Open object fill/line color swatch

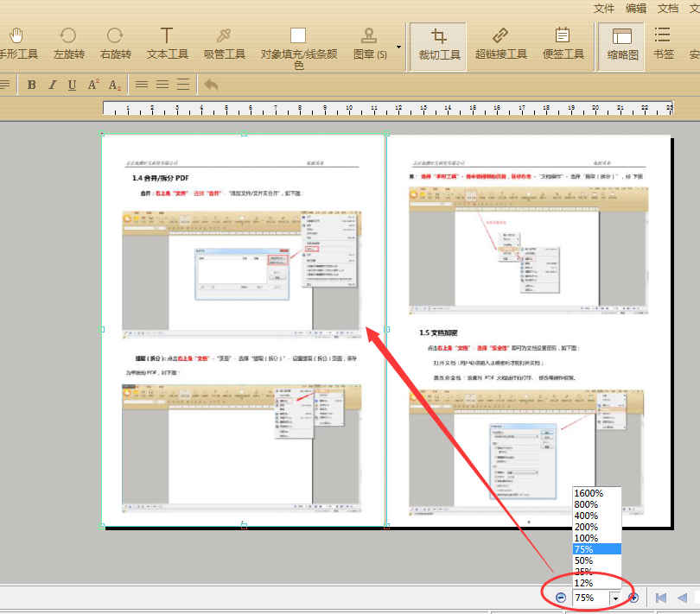[x=298, y=35]
